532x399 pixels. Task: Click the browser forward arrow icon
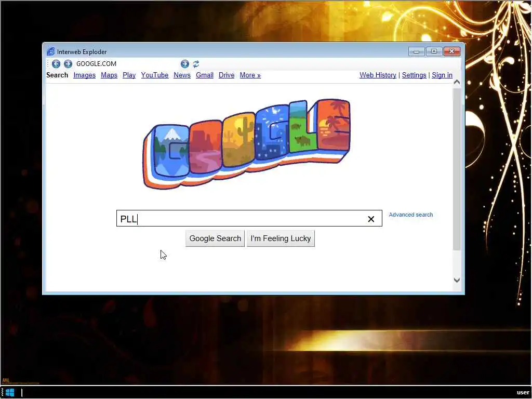[68, 64]
